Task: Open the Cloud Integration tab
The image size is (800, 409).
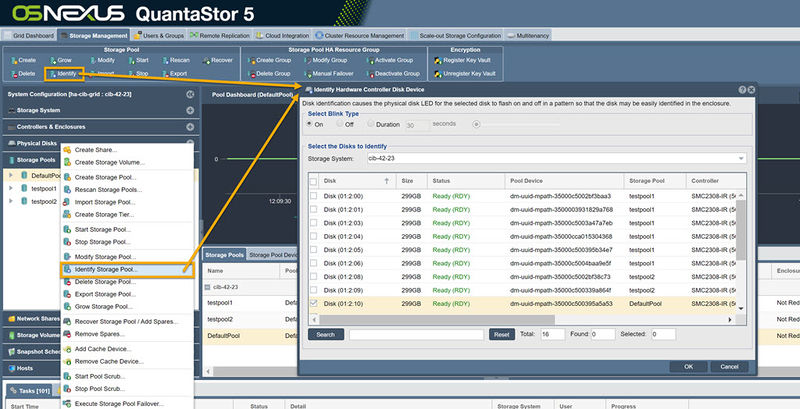Action: (x=282, y=36)
